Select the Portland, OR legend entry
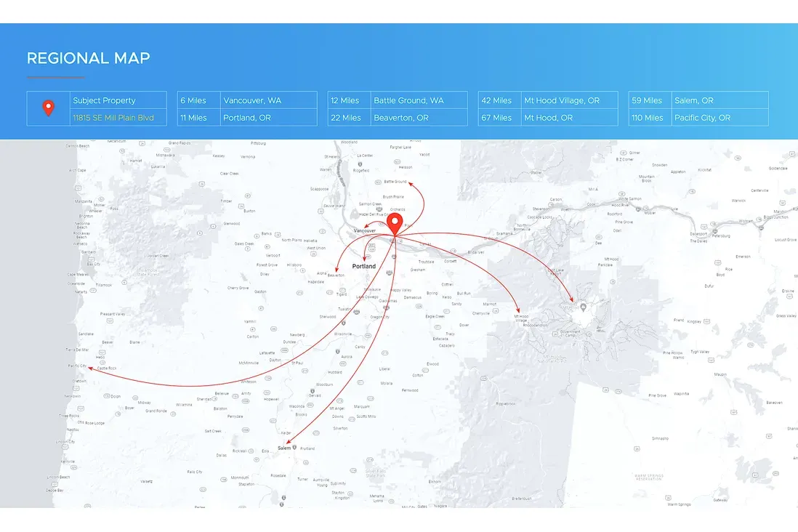The height and width of the screenshot is (532, 798). [x=248, y=118]
